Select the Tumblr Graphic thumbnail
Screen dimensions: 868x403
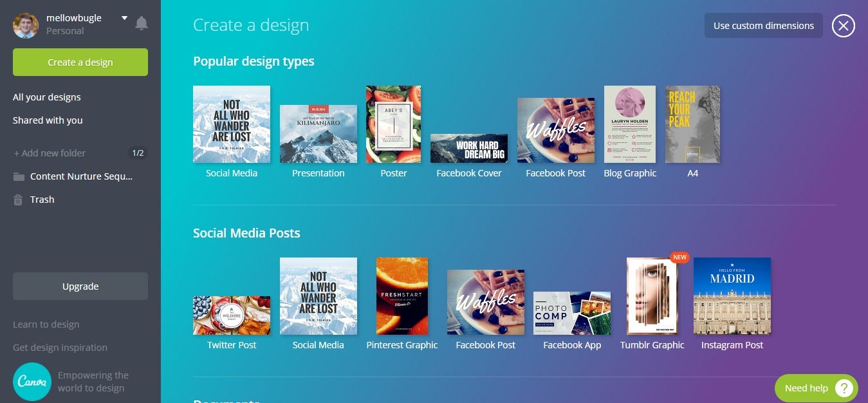pyautogui.click(x=652, y=296)
